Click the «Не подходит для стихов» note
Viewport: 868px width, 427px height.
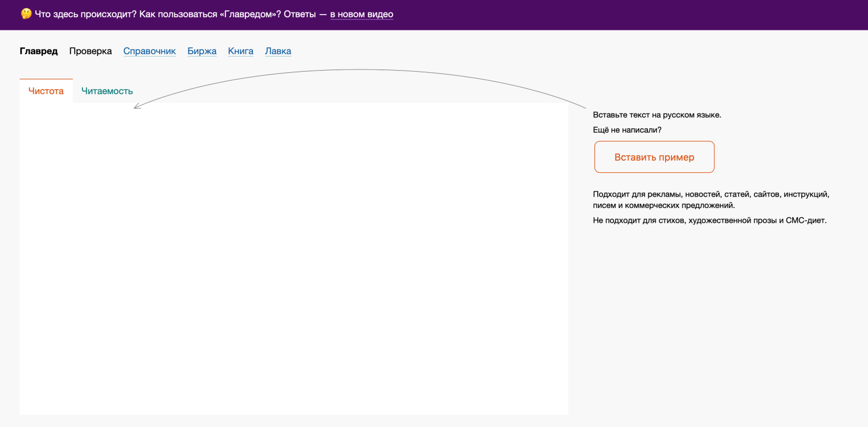[709, 221]
